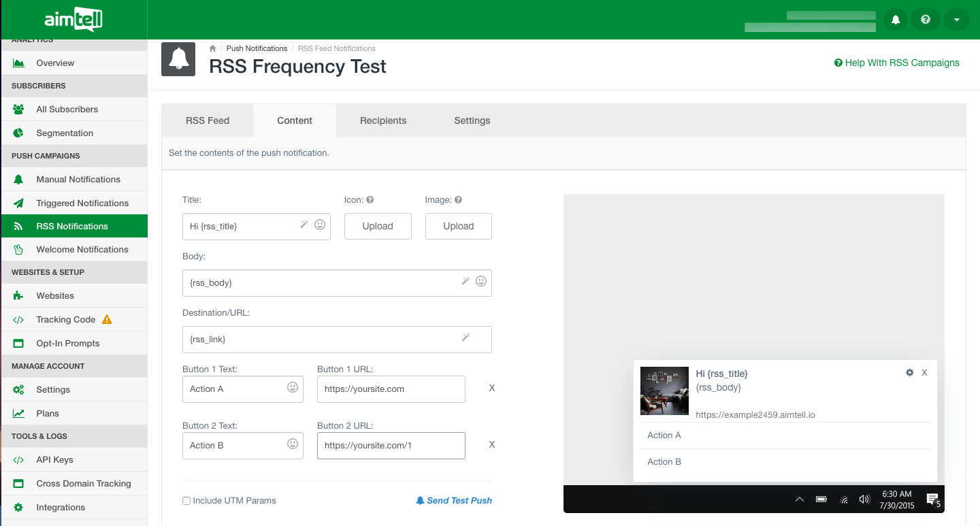Viewport: 980px width, 526px height.
Task: Click the Icon Upload button
Action: coord(378,226)
